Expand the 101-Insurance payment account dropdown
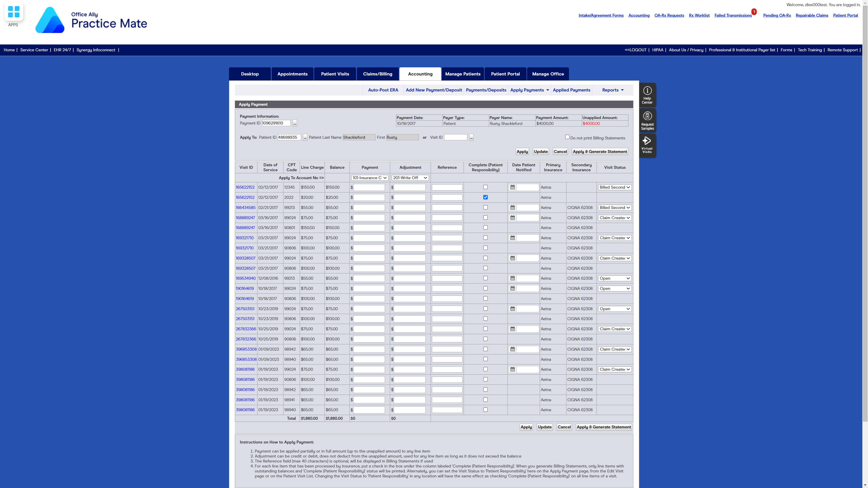868x488 pixels. click(369, 178)
